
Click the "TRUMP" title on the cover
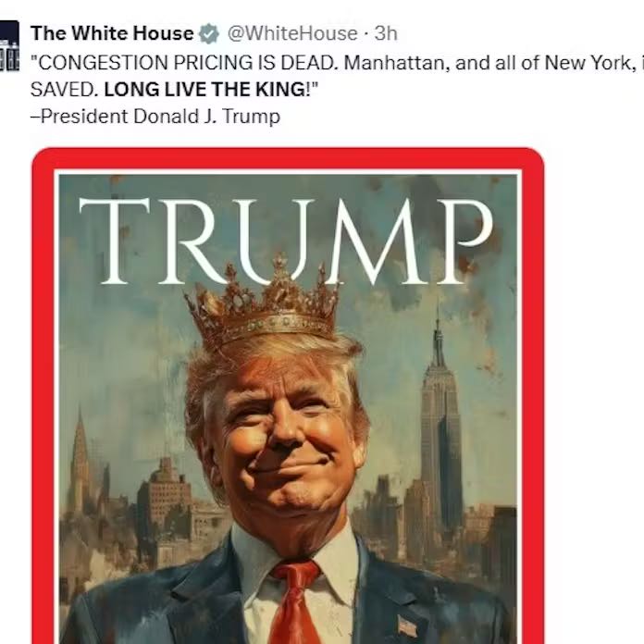(286, 241)
